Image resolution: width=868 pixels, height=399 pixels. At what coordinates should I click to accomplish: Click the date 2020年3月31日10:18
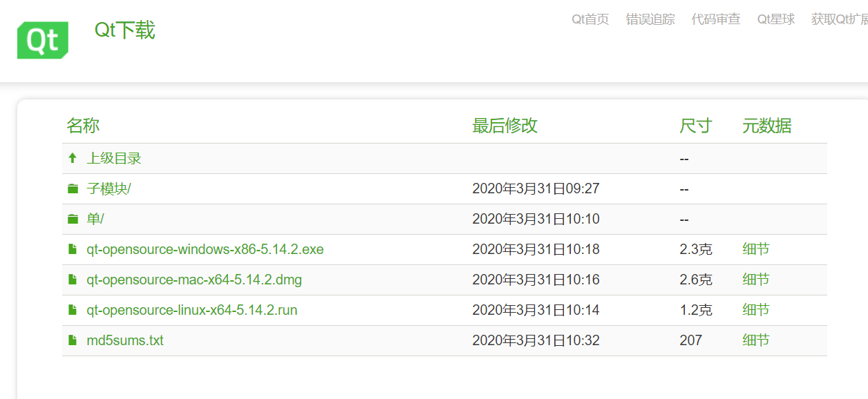coord(536,249)
